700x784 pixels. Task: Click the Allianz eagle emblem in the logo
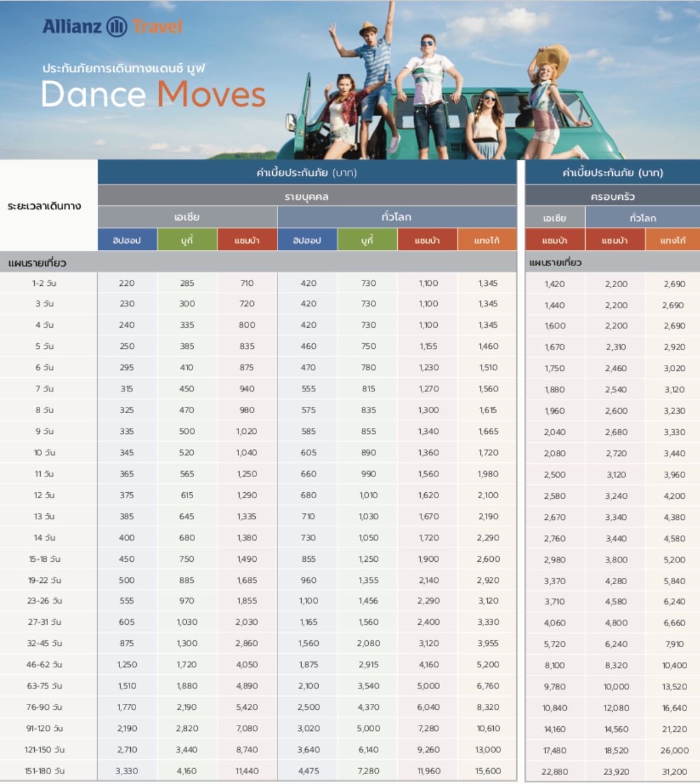tap(117, 27)
